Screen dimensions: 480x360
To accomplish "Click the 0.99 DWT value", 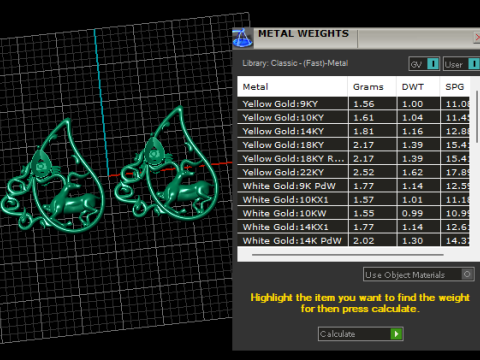I will click(x=412, y=213).
